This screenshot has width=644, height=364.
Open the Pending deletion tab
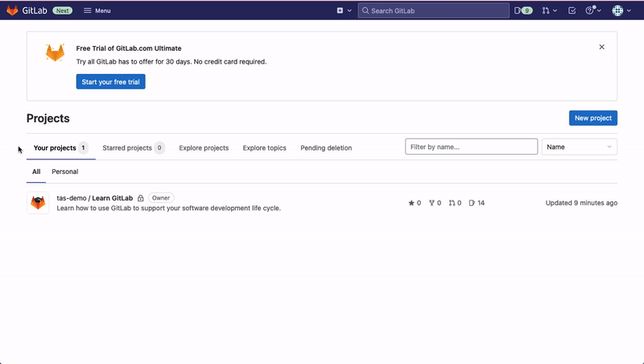tap(326, 148)
